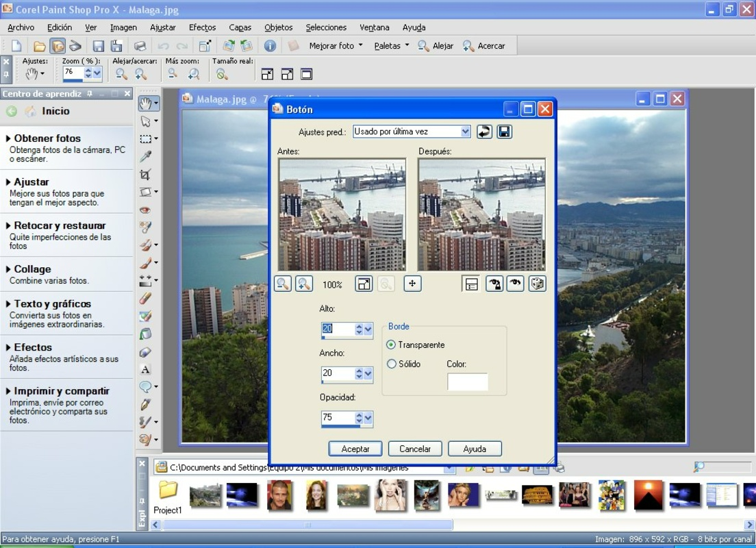This screenshot has height=548, width=756.
Task: Click the Color swatch under Borde
Action: (x=468, y=382)
